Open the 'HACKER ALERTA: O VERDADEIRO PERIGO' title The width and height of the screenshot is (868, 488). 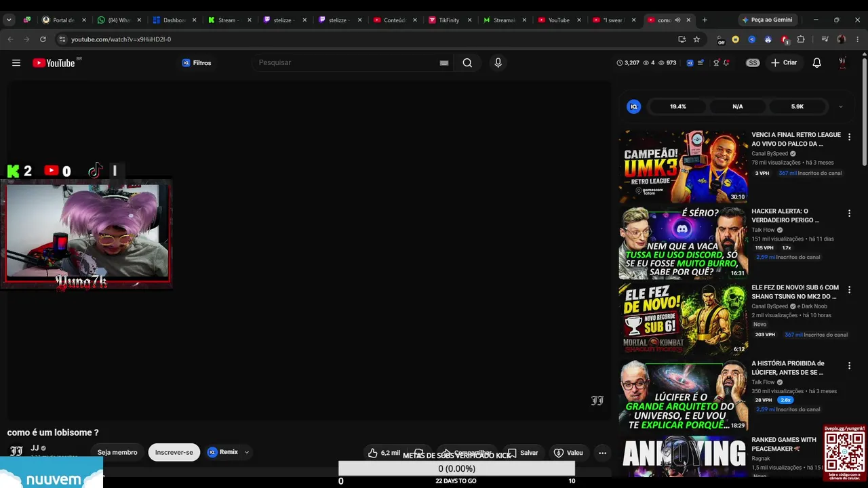[785, 216]
